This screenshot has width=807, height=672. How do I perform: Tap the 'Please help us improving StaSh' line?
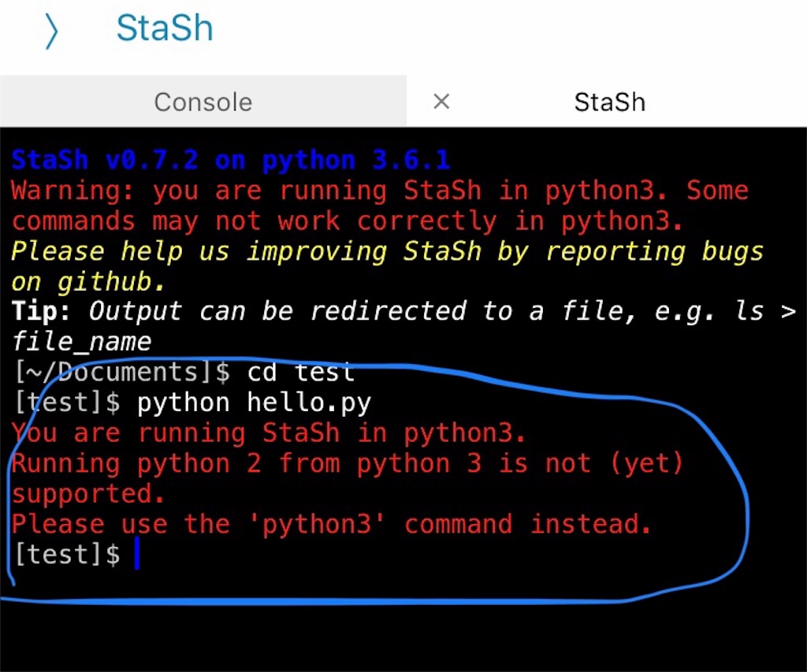[x=387, y=251]
